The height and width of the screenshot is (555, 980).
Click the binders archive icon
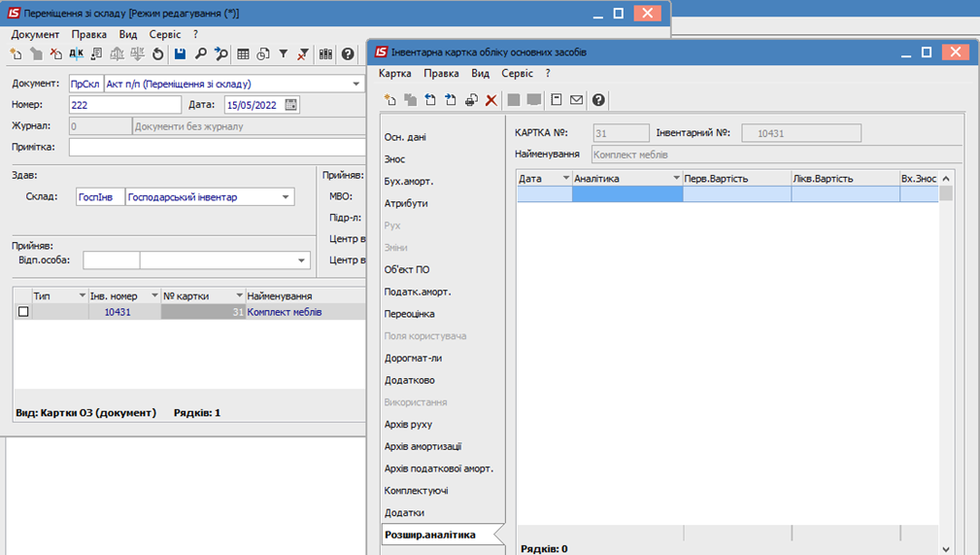coord(325,54)
